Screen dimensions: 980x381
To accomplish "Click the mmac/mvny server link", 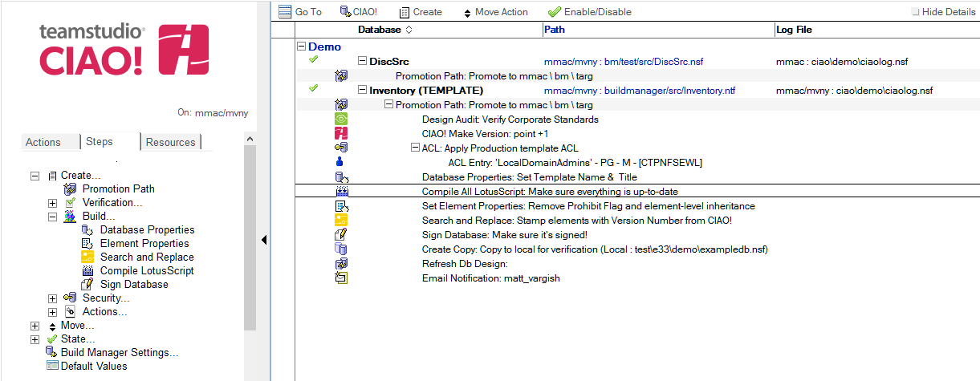I will click(222, 113).
